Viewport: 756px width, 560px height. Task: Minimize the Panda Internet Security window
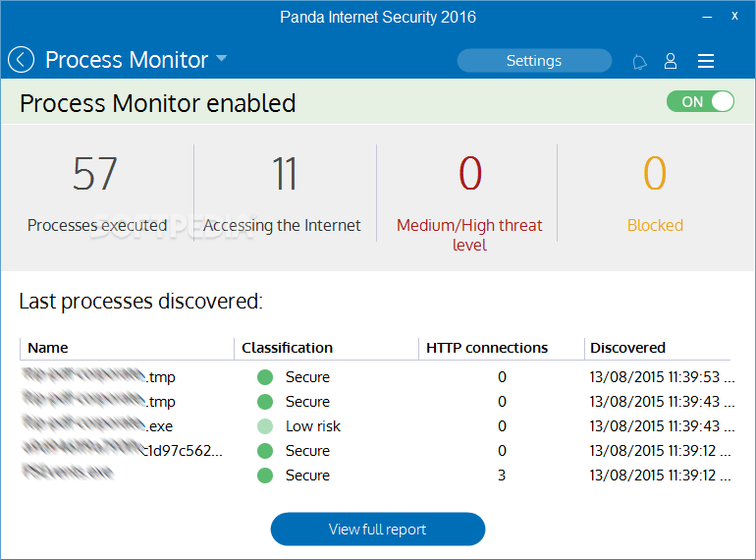click(707, 17)
